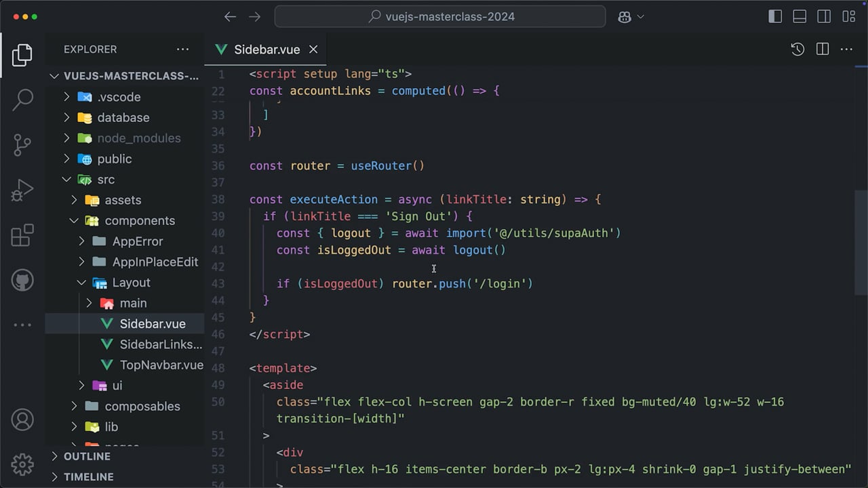This screenshot has height=488, width=868.
Task: Click line number 42 in the gutter
Action: click(218, 267)
